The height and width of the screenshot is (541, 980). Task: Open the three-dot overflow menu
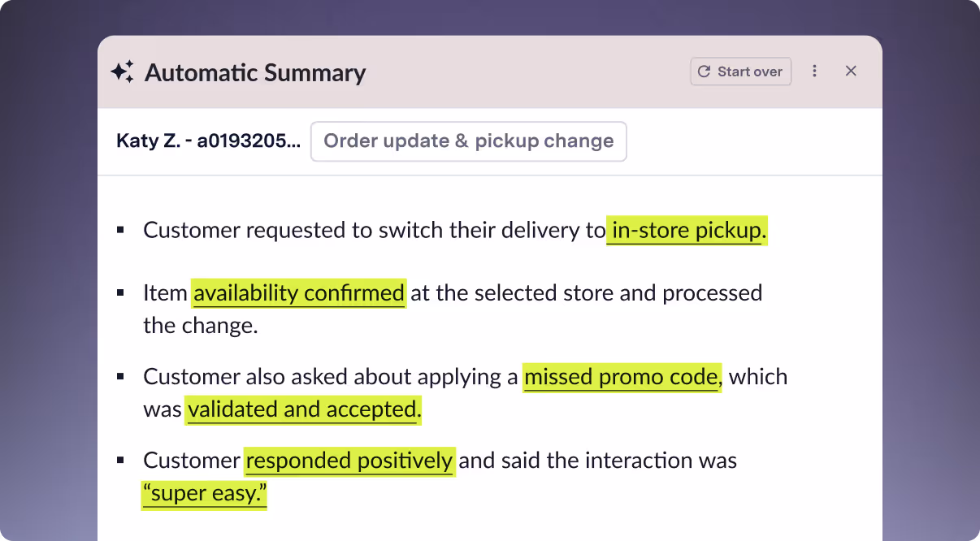pos(814,71)
